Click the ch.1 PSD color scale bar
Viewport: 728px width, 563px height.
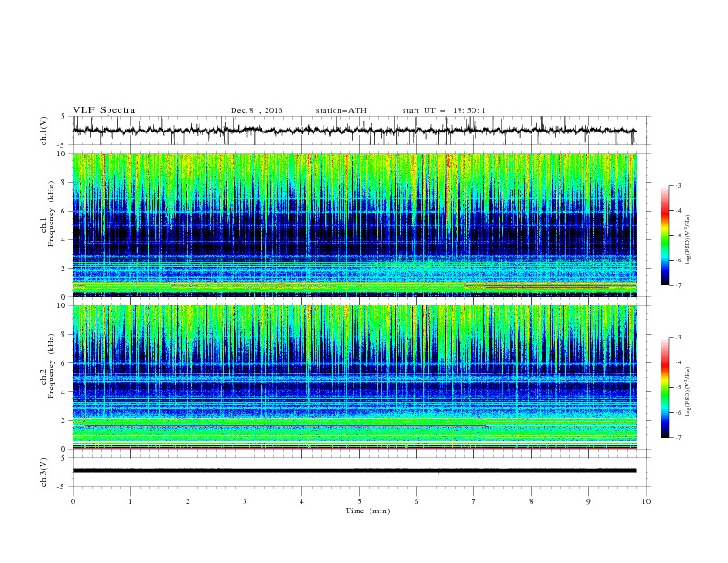click(x=665, y=236)
